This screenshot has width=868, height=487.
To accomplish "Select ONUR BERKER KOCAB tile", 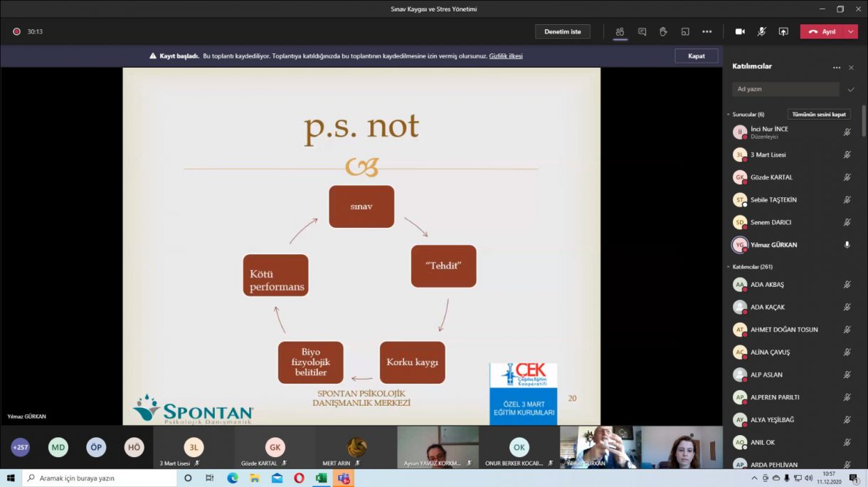I will pyautogui.click(x=519, y=447).
